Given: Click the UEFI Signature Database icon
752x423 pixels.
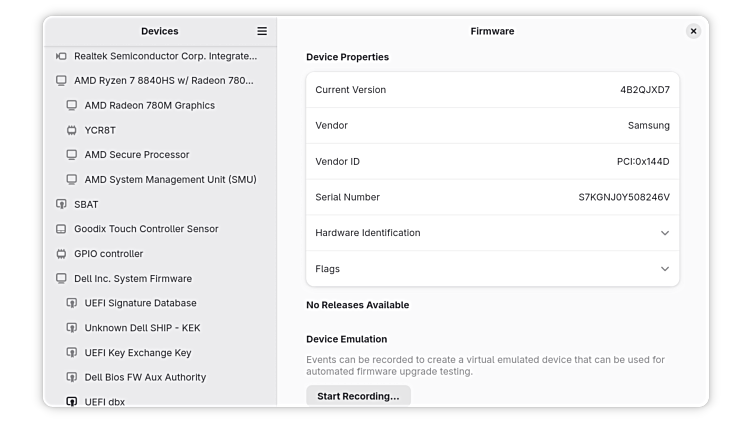Looking at the screenshot, I should (72, 303).
